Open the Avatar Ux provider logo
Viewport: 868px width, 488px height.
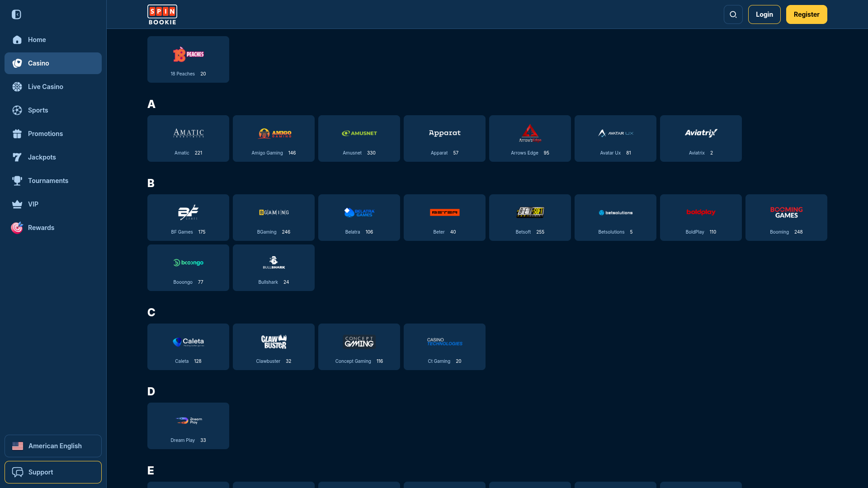click(x=616, y=133)
